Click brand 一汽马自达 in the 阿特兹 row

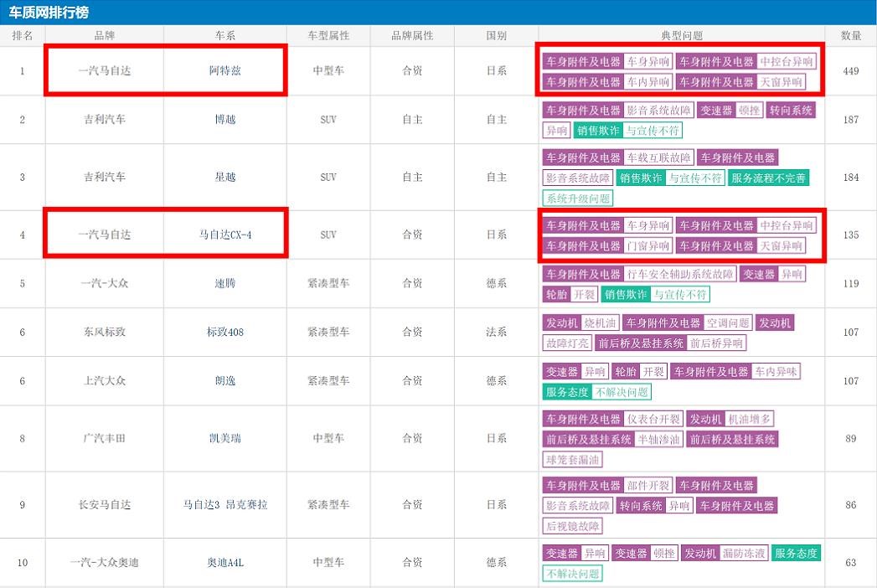pos(105,70)
